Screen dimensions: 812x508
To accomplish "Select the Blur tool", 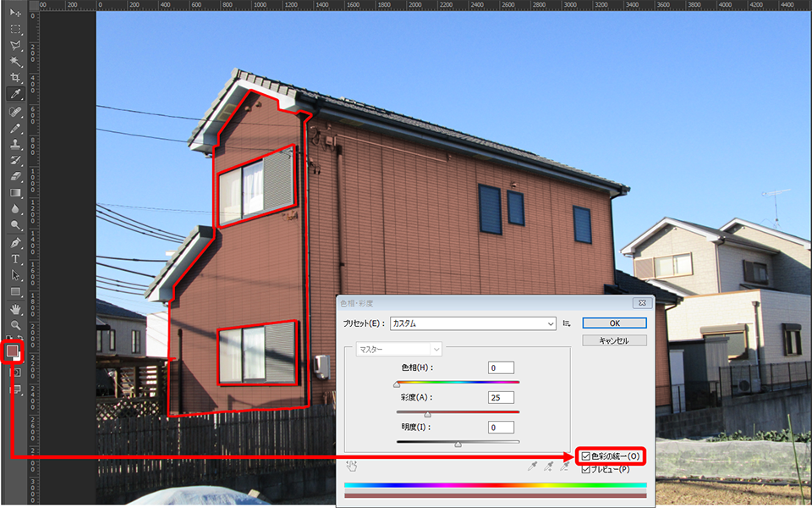I will pyautogui.click(x=15, y=209).
